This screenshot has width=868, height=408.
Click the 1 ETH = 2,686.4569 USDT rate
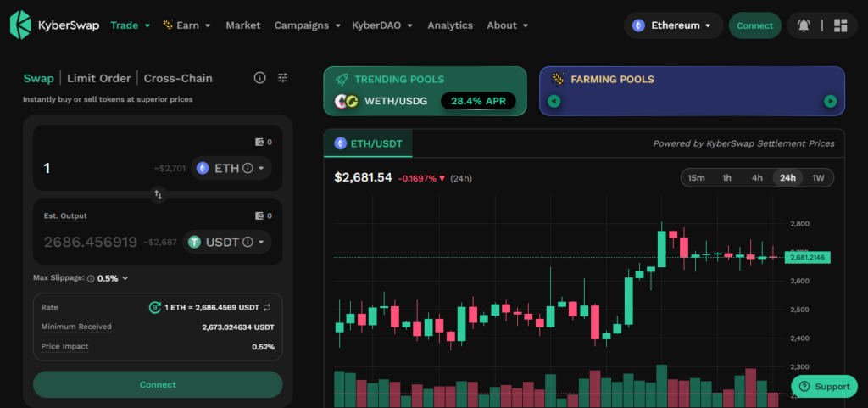tap(211, 307)
